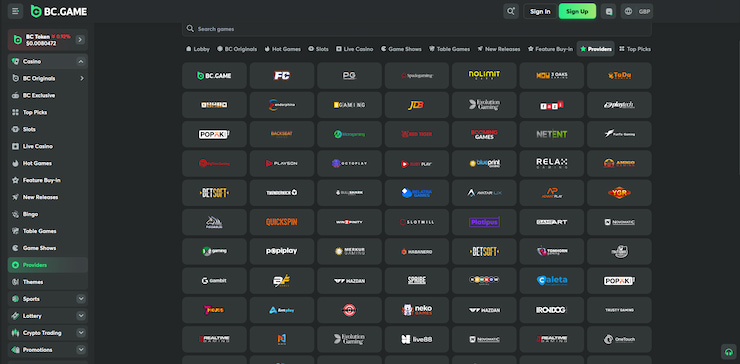
Task: Switch to the Game Shows top tab
Action: point(401,49)
